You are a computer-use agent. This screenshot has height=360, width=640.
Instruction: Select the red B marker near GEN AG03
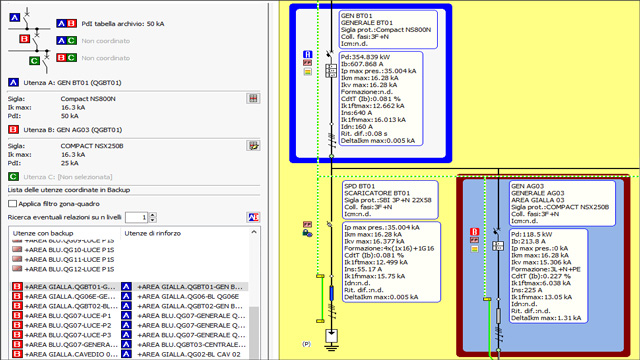(x=474, y=232)
